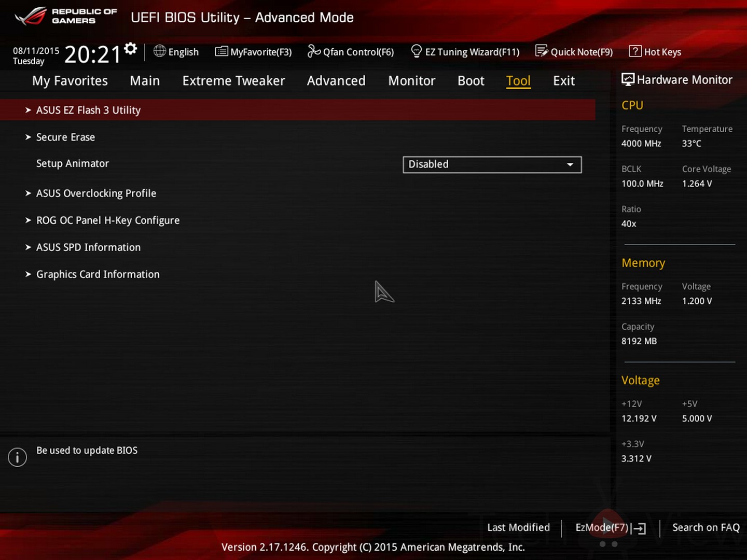Switch to EzMode(F7)
747x560 pixels.
[611, 528]
